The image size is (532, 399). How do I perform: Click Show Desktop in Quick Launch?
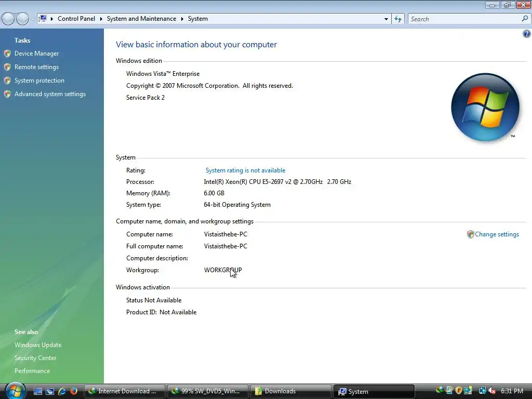(x=37, y=392)
